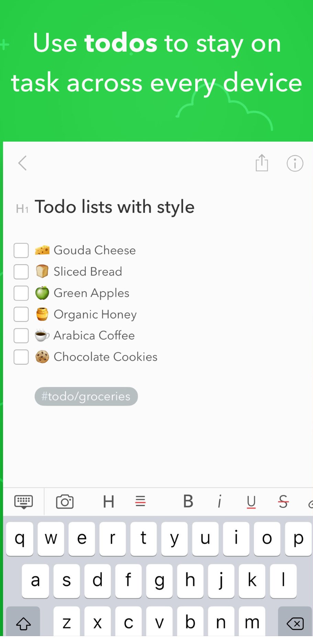Screen dimensions: 313x644
Task: Apply heading style with H button
Action: [109, 502]
